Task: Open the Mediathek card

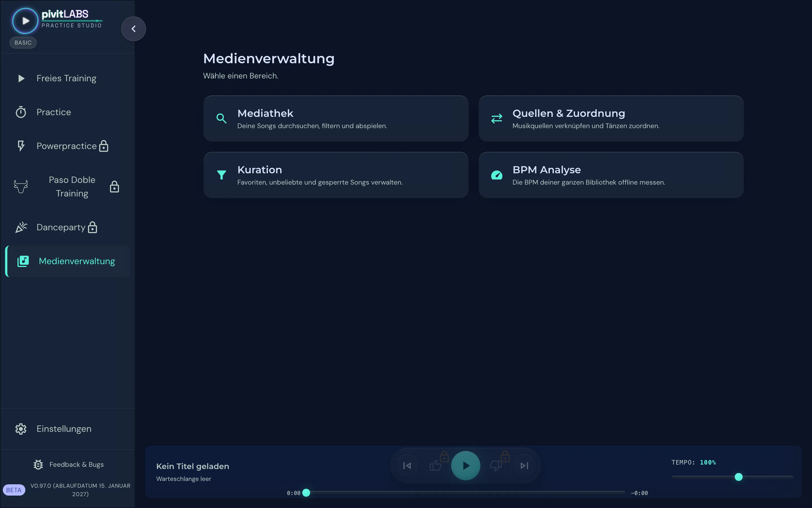Action: pos(336,119)
